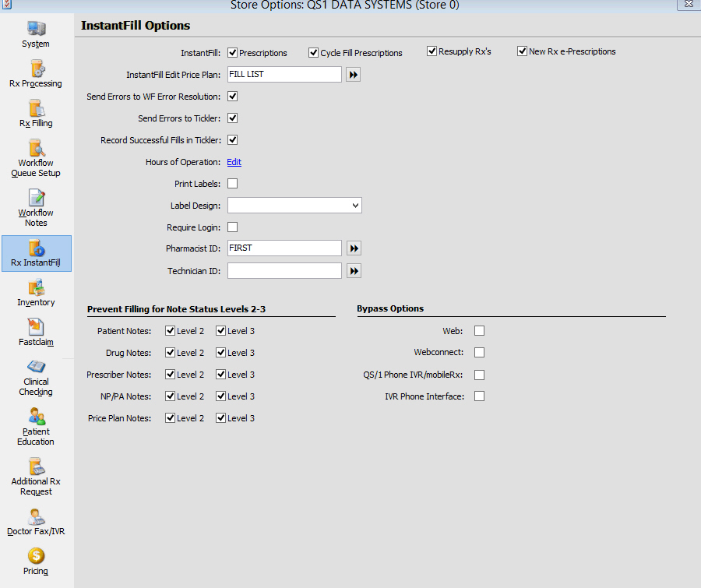Viewport: 701px width, 588px height.
Task: Open Additional Rx Request icon
Action: pos(37,467)
